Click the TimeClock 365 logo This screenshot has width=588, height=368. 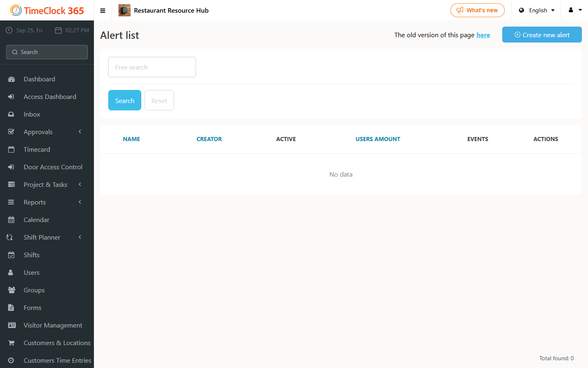47,10
